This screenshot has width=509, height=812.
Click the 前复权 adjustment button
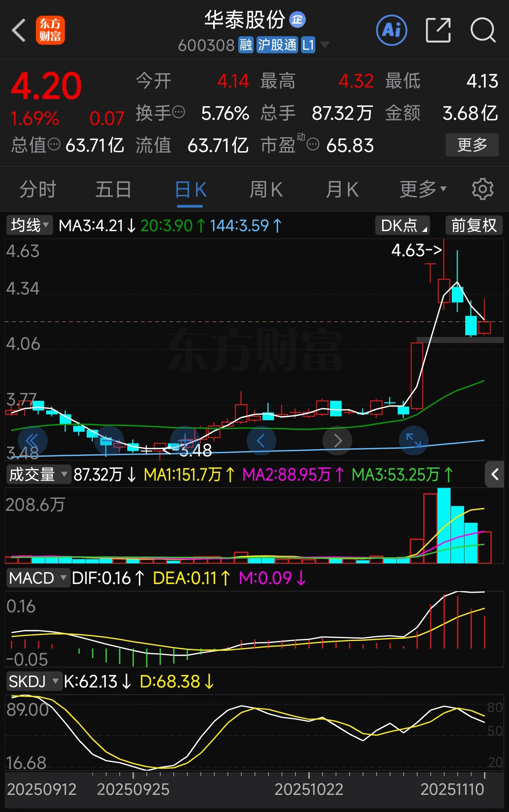(x=474, y=226)
